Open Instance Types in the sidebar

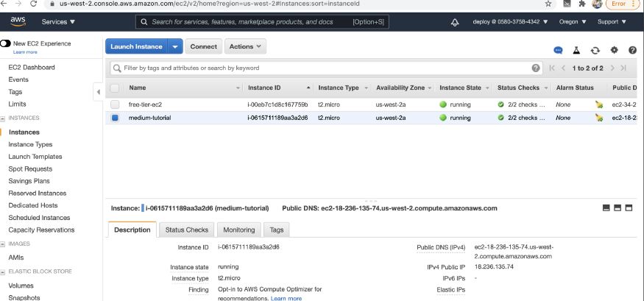[30, 144]
